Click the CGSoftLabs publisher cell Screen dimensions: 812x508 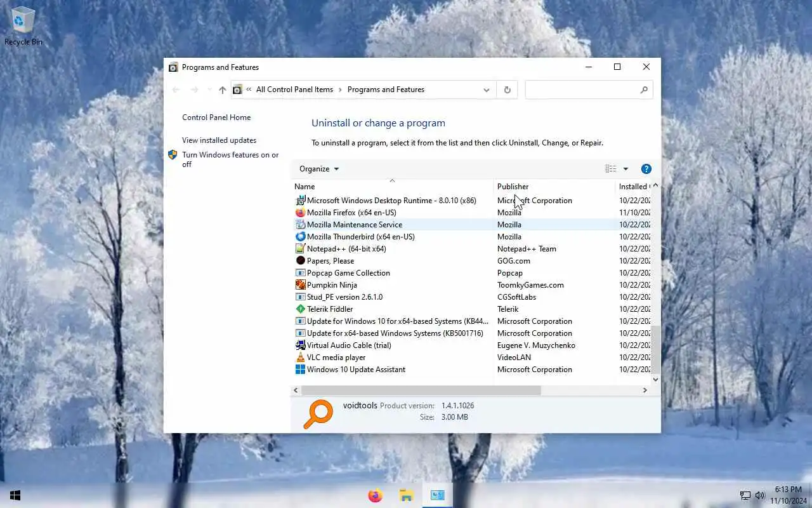click(x=516, y=297)
